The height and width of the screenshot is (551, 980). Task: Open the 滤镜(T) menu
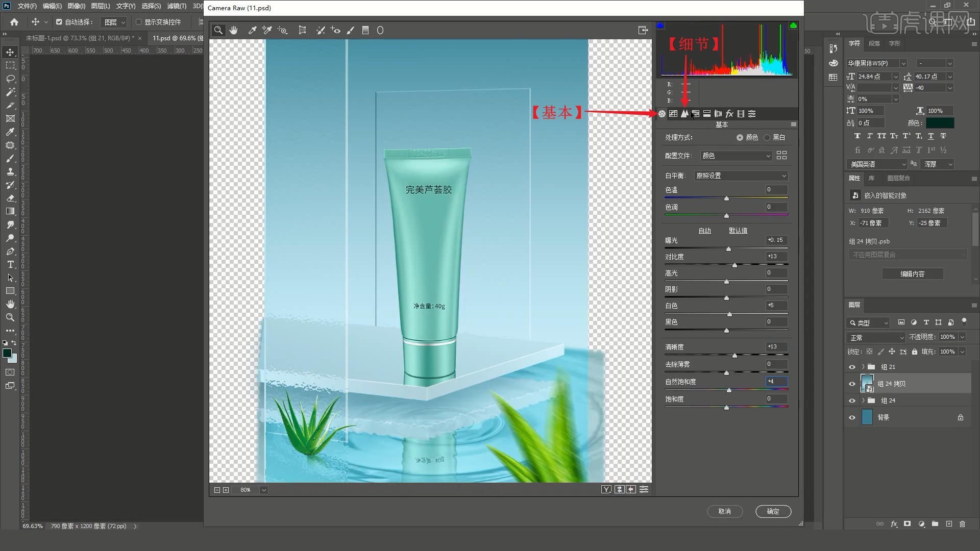coord(177,6)
